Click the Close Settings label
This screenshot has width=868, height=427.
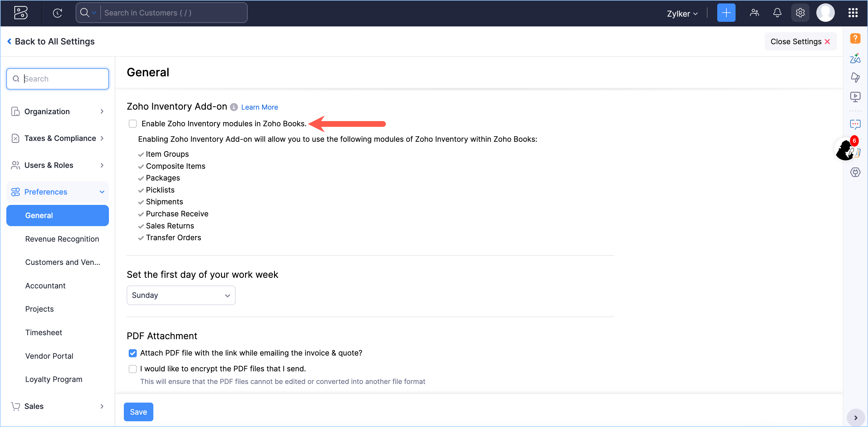pyautogui.click(x=796, y=42)
